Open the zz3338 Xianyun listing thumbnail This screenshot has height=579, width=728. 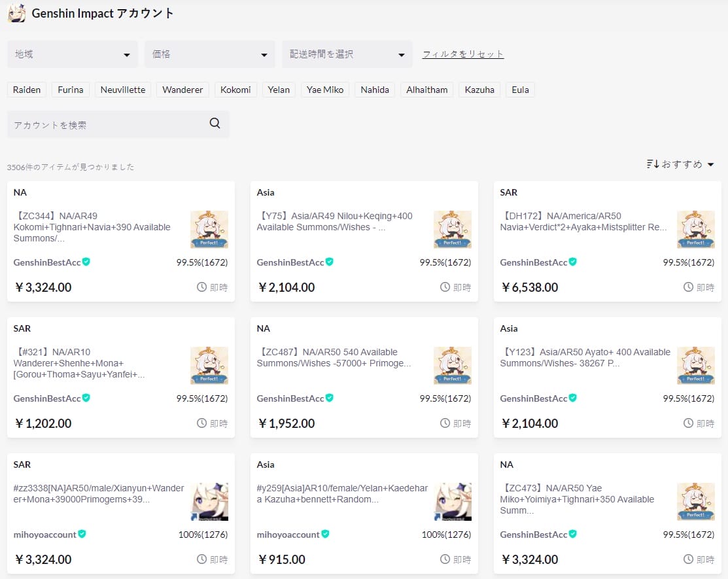[x=209, y=501]
